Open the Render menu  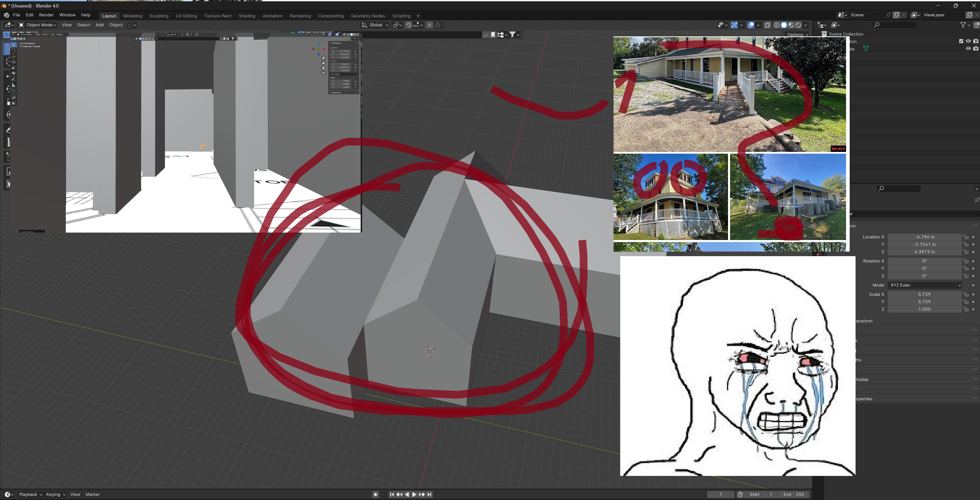coord(46,15)
